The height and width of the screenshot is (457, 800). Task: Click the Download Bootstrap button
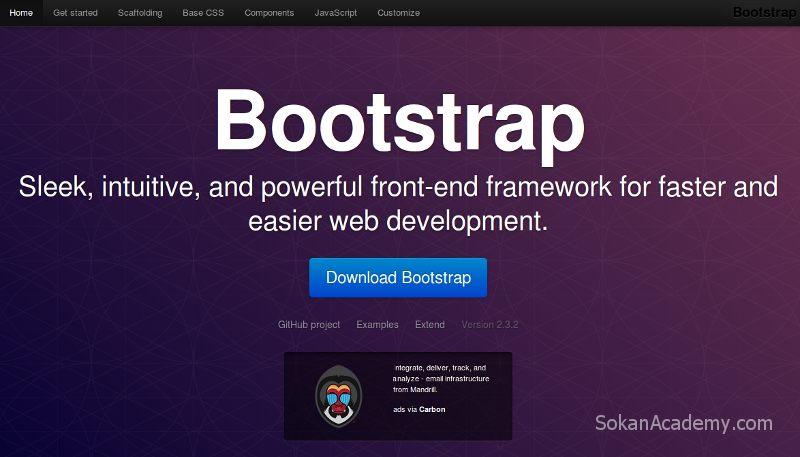398,277
